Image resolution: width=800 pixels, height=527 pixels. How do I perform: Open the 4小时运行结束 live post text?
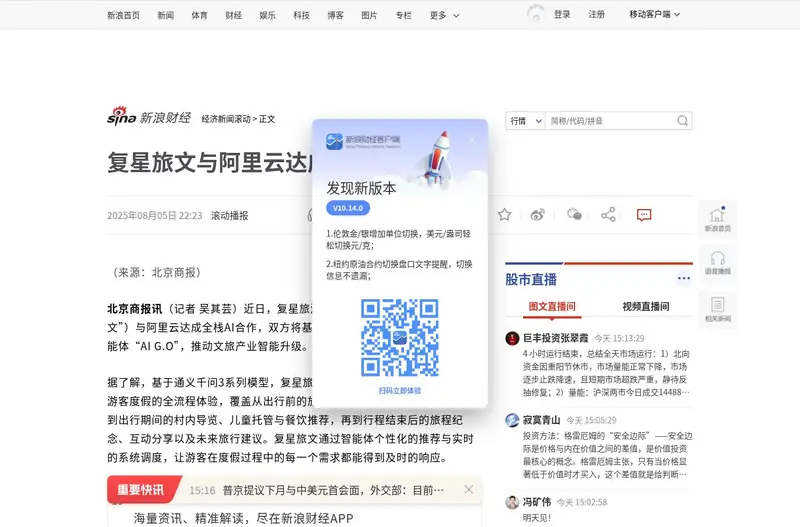pyautogui.click(x=607, y=373)
